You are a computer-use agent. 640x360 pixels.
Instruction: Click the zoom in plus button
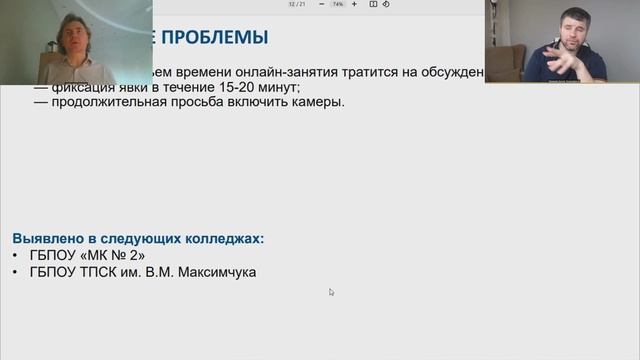pyautogui.click(x=354, y=4)
